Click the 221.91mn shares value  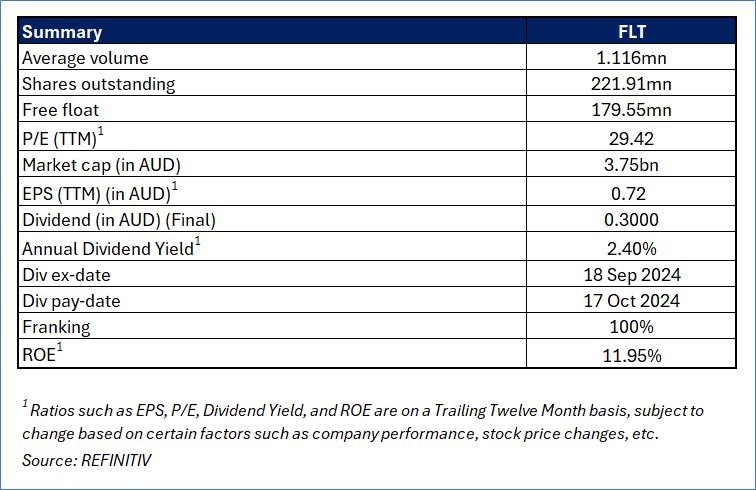[x=631, y=84]
